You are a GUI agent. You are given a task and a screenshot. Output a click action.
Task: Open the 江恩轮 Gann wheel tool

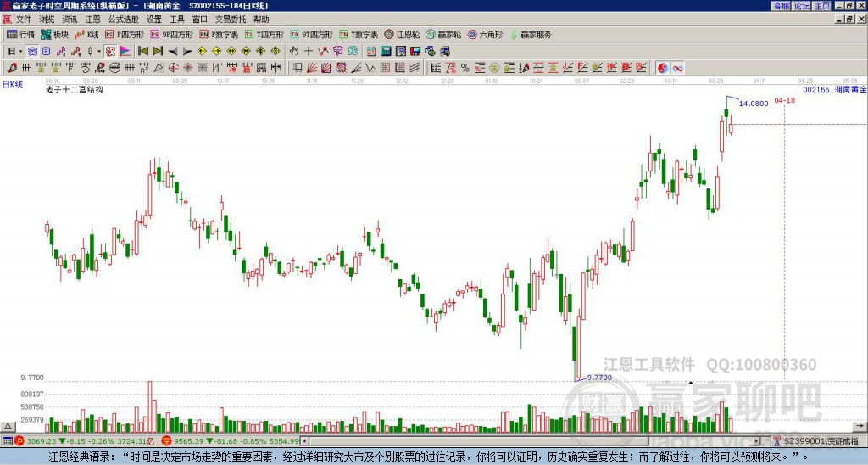pyautogui.click(x=402, y=34)
